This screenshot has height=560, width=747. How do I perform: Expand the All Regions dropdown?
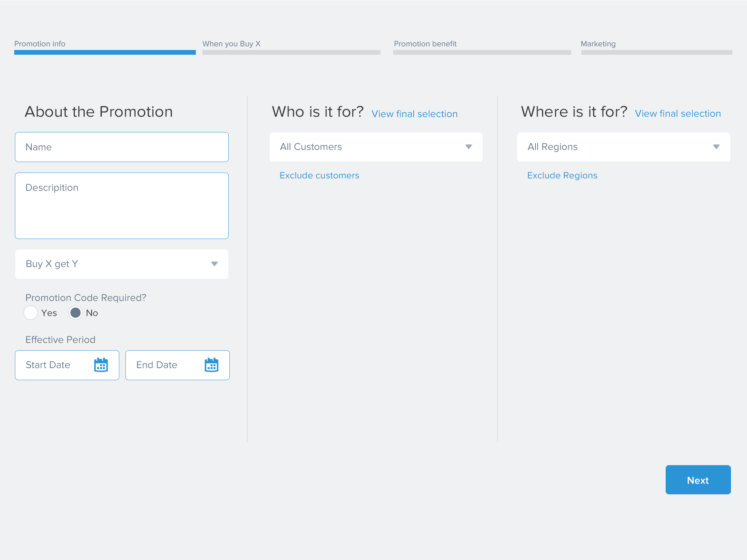[x=623, y=147]
